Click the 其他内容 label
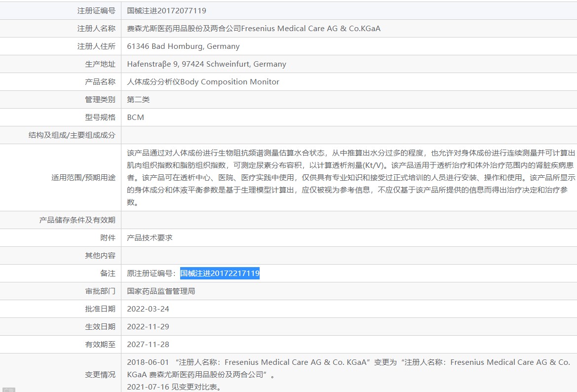 (100, 255)
